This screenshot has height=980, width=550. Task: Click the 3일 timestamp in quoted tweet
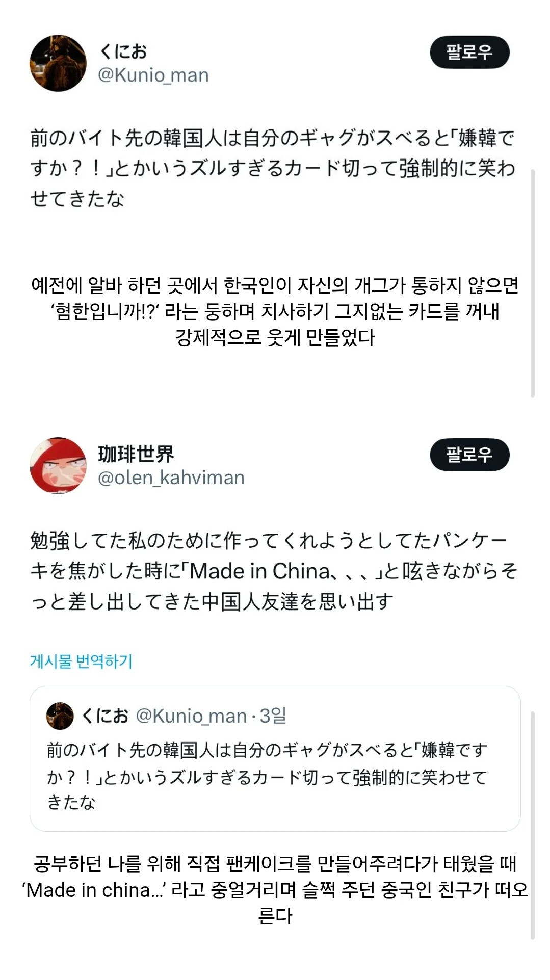click(273, 716)
